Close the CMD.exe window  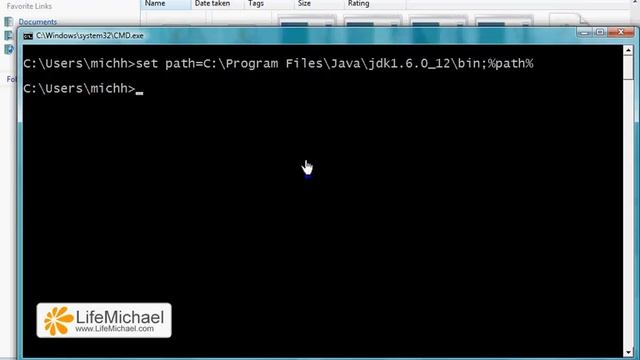(x=621, y=32)
